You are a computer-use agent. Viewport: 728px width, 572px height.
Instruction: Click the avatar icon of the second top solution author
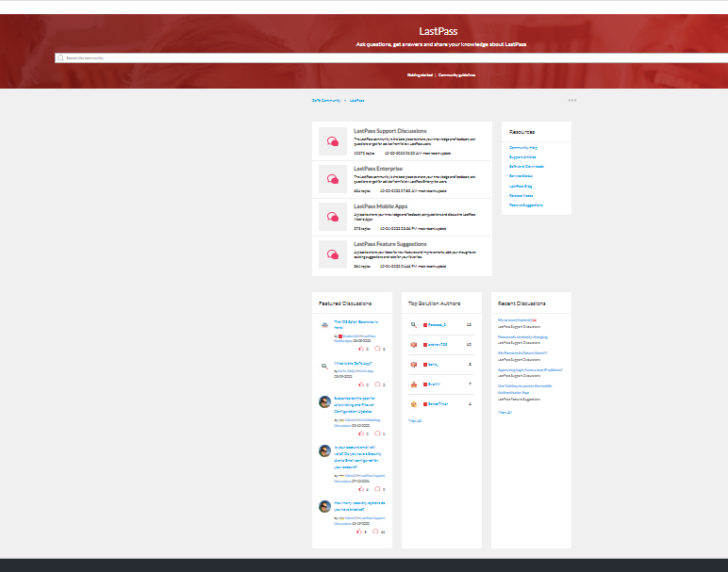[414, 345]
